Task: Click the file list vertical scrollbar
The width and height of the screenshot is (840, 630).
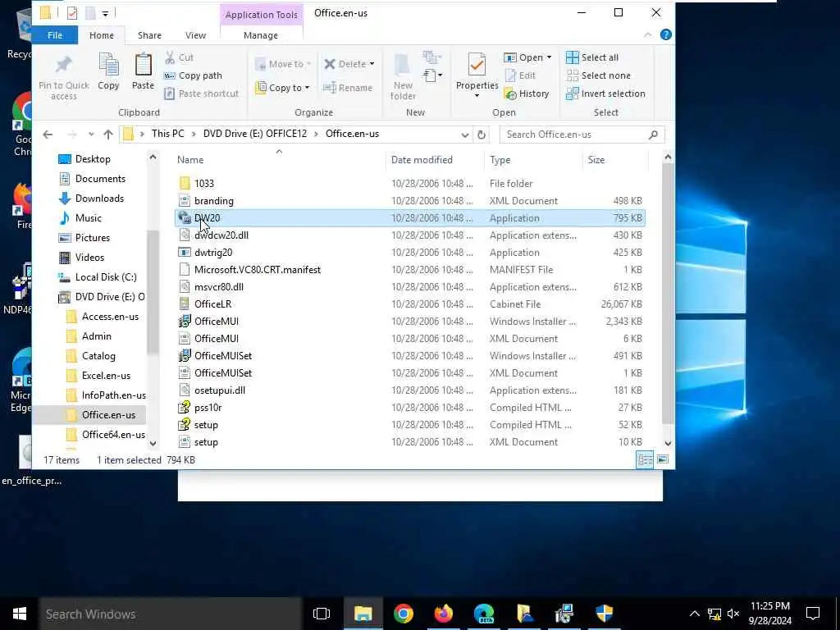Action: 668,292
